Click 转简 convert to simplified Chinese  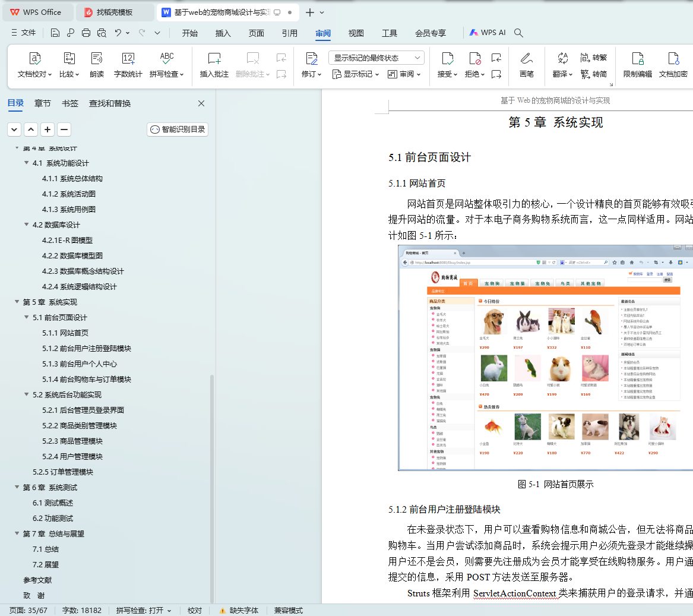click(594, 74)
